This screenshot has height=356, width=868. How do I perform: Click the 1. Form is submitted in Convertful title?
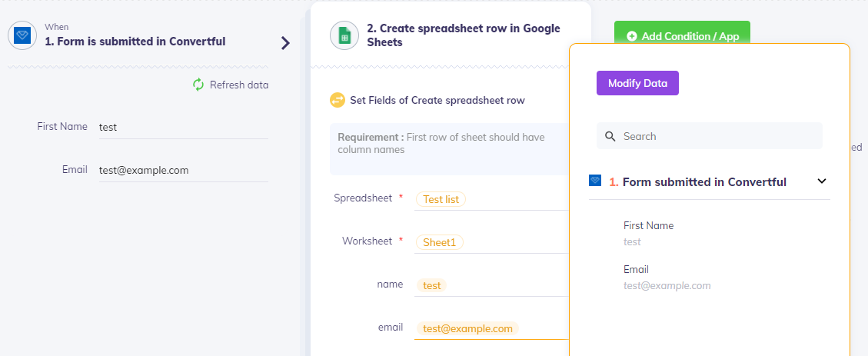(x=135, y=42)
